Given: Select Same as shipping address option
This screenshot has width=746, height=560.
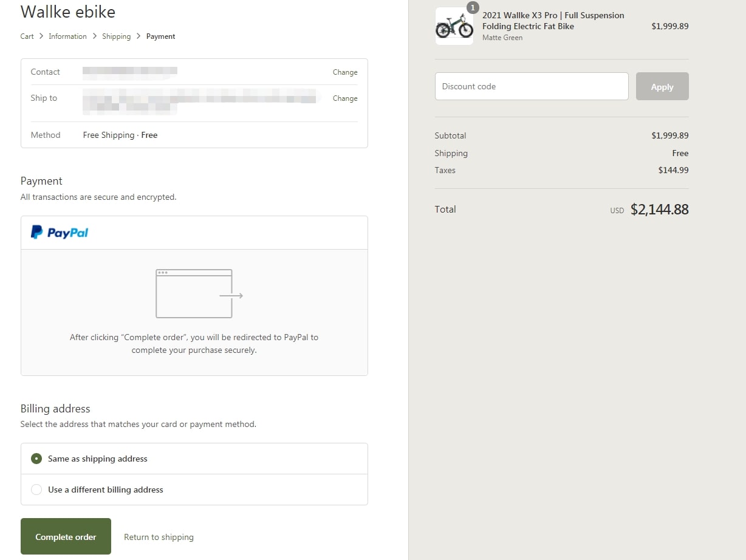Looking at the screenshot, I should click(194, 459).
